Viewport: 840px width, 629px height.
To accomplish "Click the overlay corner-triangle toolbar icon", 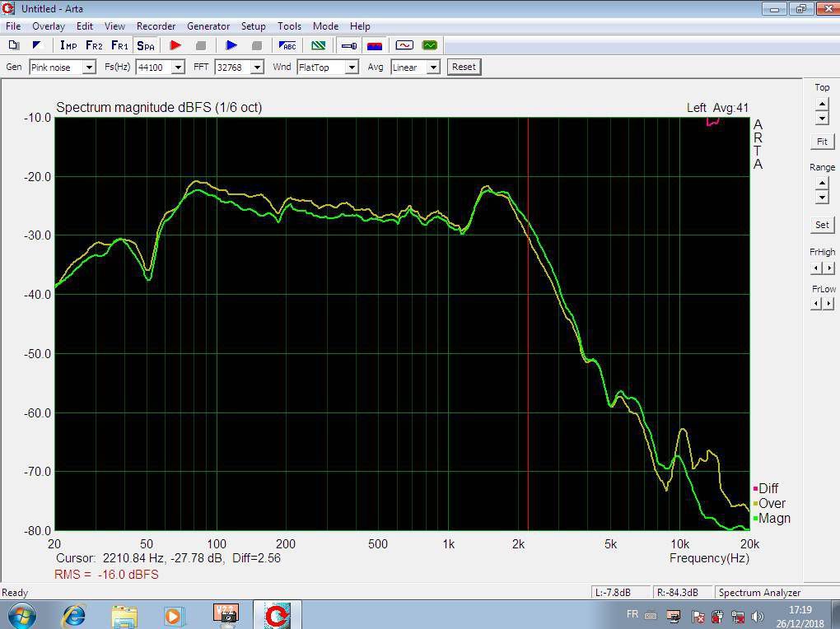I will pyautogui.click(x=37, y=45).
